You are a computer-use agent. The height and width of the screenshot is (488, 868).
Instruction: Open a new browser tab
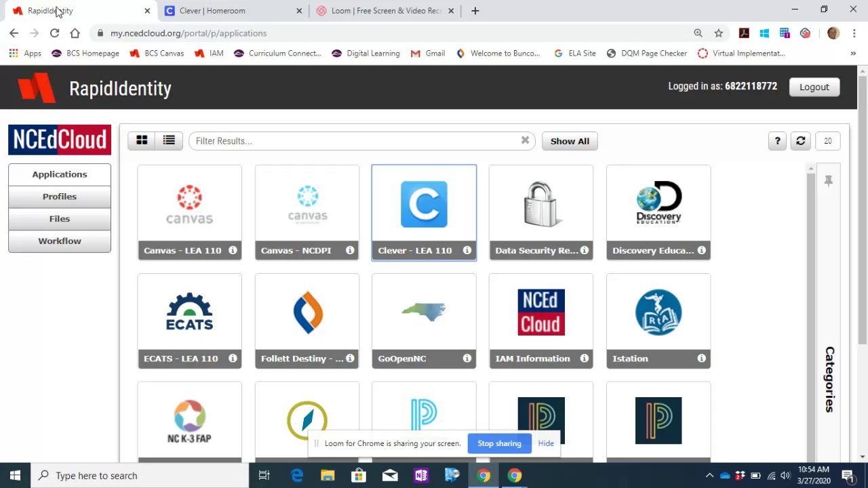pyautogui.click(x=475, y=11)
